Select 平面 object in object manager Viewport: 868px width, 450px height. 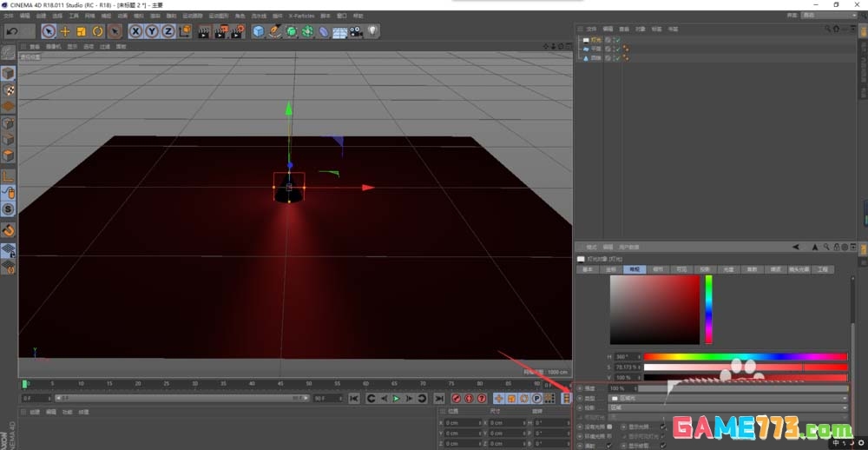[595, 49]
